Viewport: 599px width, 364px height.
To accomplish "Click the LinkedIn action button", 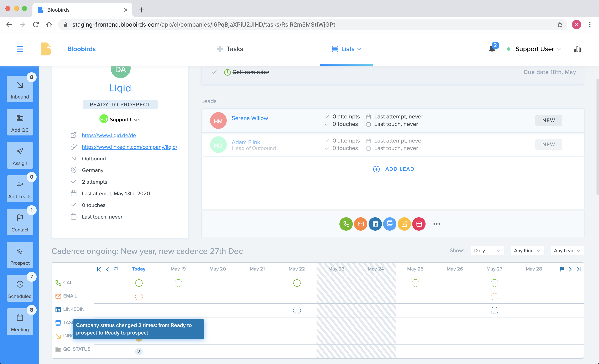I will click(375, 224).
